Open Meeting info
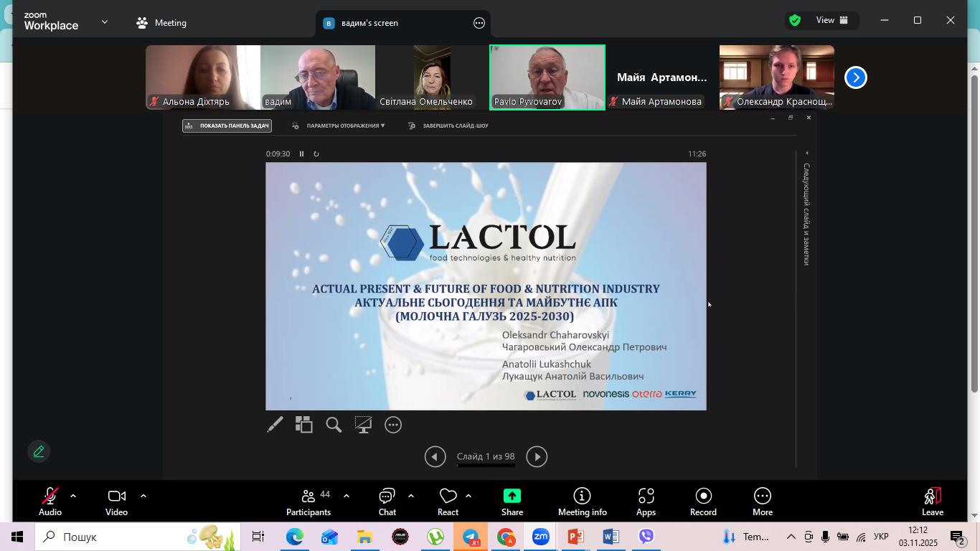The height and width of the screenshot is (551, 980). click(582, 501)
